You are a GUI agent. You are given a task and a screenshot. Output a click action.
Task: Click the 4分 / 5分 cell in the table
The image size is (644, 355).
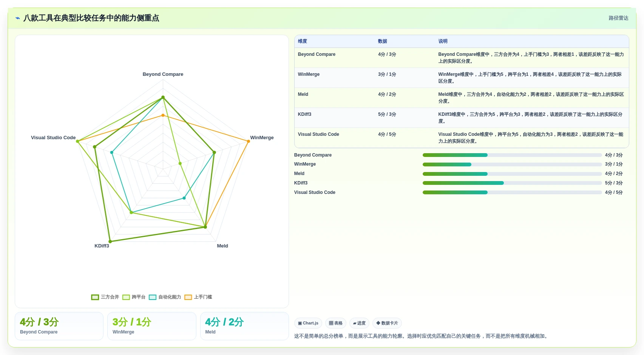pos(387,134)
